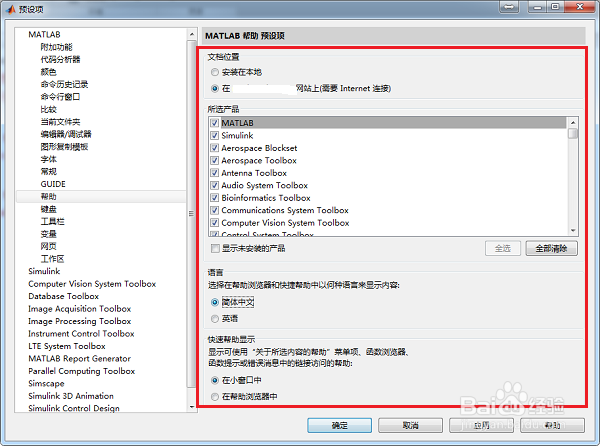Open 附加功能 preferences item
The image size is (600, 446).
(x=56, y=47)
